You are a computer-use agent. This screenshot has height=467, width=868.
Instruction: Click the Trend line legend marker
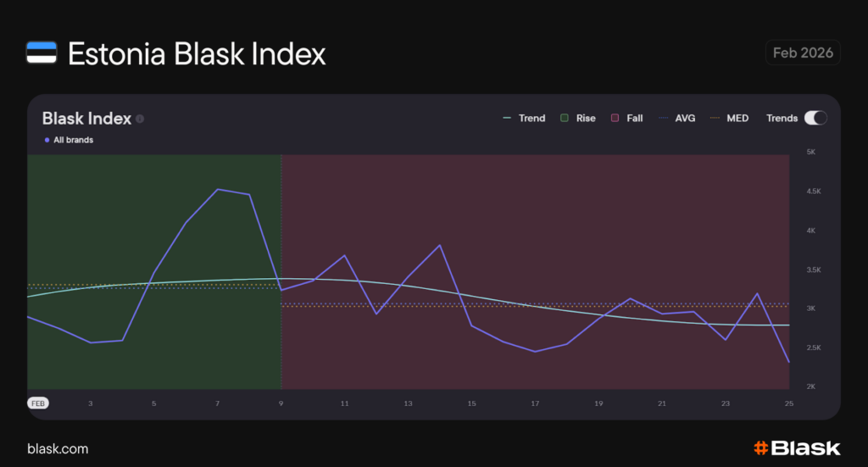click(507, 118)
